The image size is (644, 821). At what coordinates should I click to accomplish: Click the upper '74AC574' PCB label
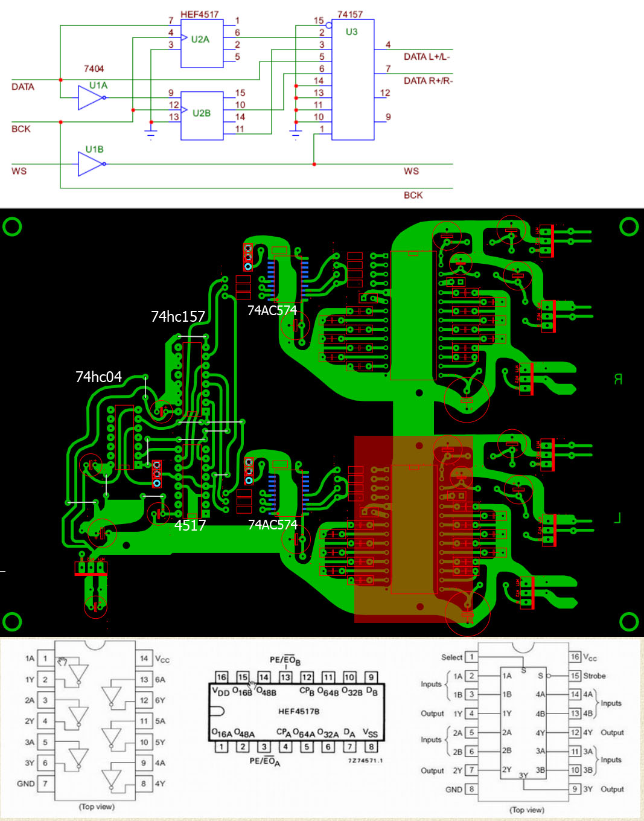click(x=272, y=310)
